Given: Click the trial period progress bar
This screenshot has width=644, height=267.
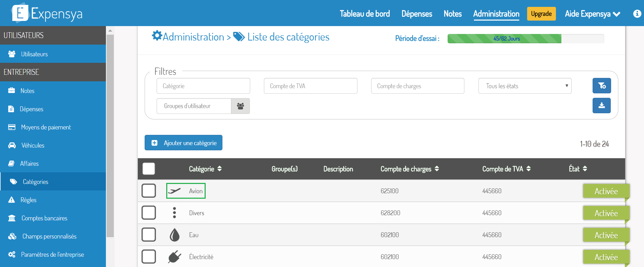Looking at the screenshot, I should (526, 39).
